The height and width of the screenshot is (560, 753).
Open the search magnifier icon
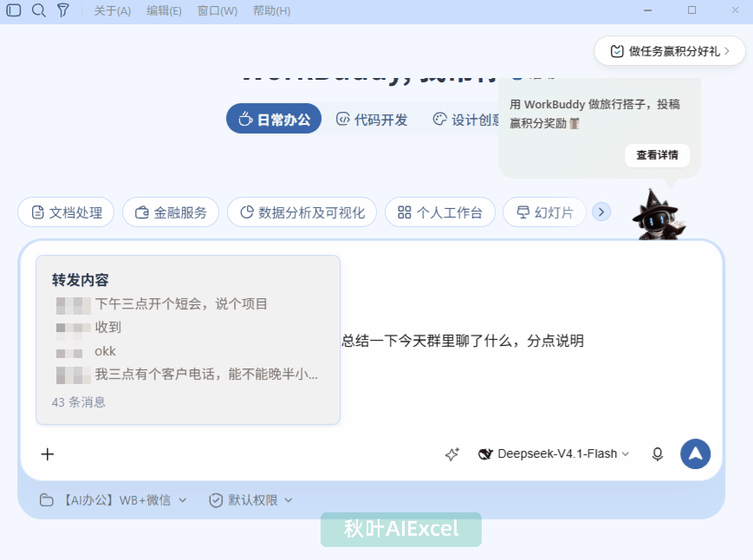pos(38,10)
